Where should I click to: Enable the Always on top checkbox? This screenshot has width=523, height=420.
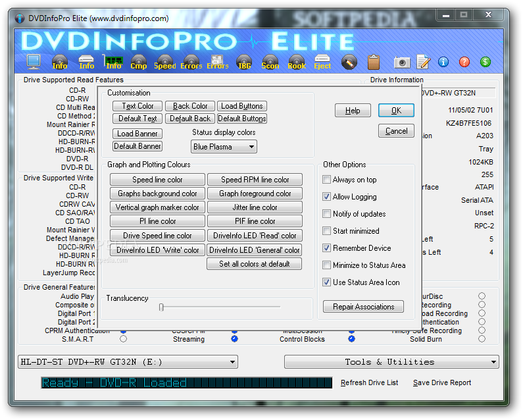coord(326,179)
